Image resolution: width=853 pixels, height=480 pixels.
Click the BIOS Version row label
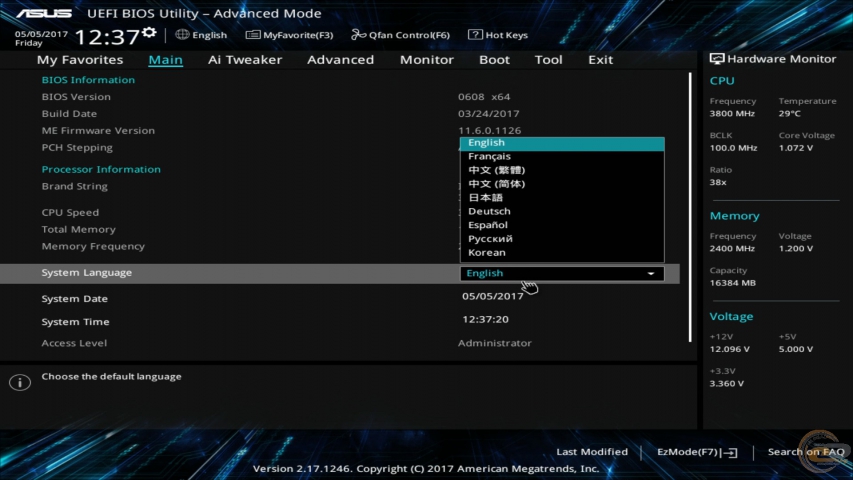76,97
